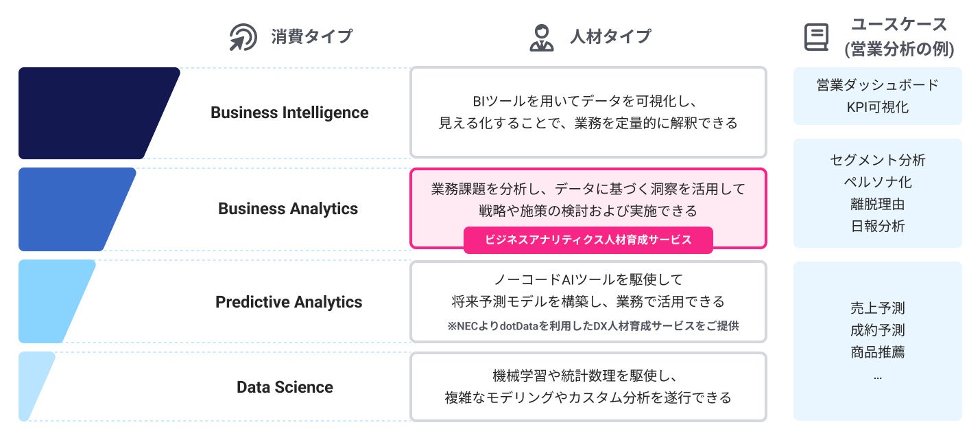Click the target icon beside 消費タイプ
980x438 pixels.
[242, 37]
